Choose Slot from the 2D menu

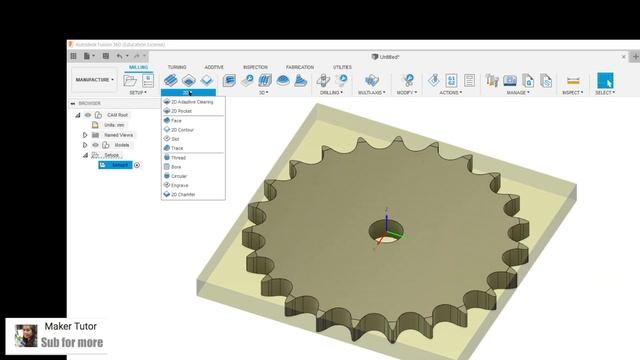point(193,139)
